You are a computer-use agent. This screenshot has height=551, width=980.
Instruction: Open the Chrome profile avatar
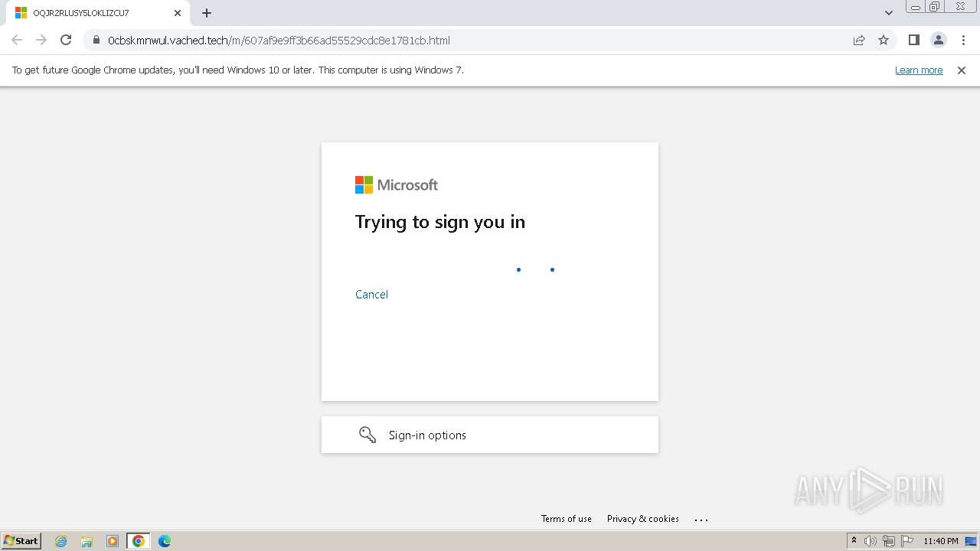(938, 41)
